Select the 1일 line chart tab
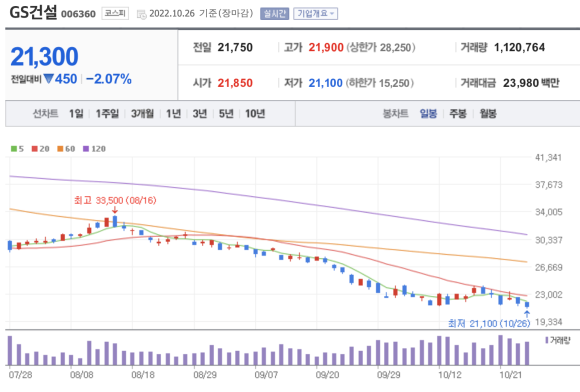The height and width of the screenshot is (392, 580). point(76,114)
